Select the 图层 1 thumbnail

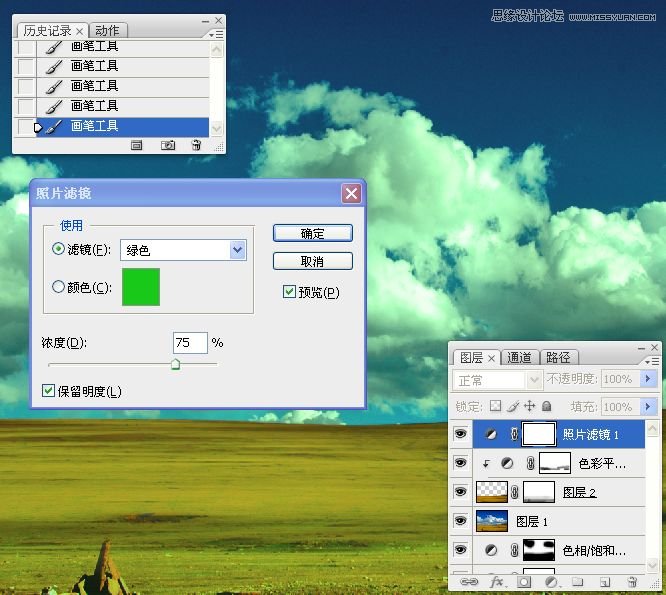coord(492,521)
